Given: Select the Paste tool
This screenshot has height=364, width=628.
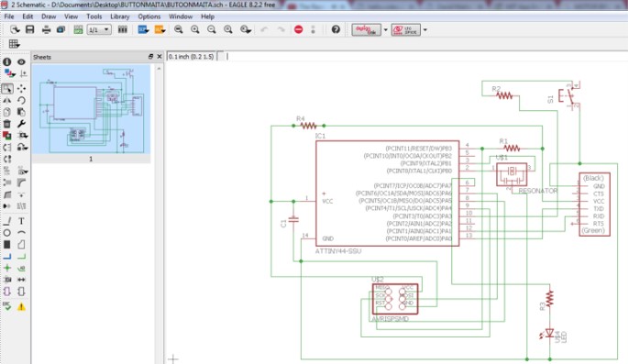Looking at the screenshot, I should coord(22,112).
